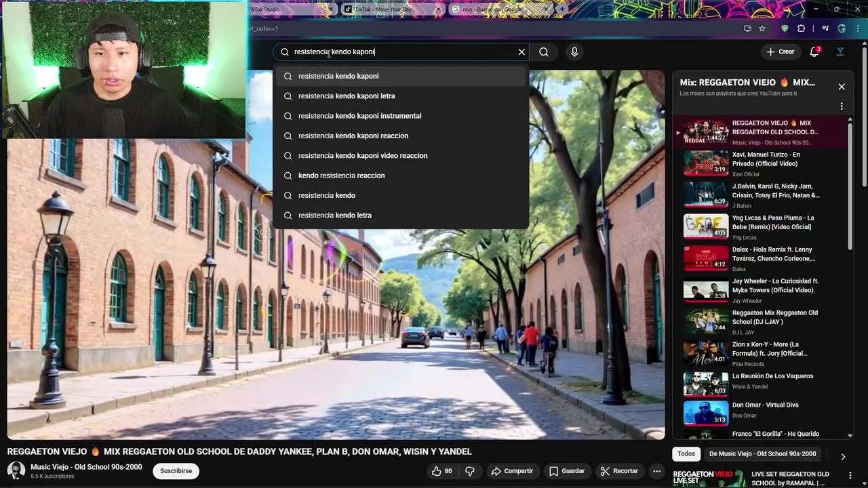Open playlist panel three-dot options menu

842,106
